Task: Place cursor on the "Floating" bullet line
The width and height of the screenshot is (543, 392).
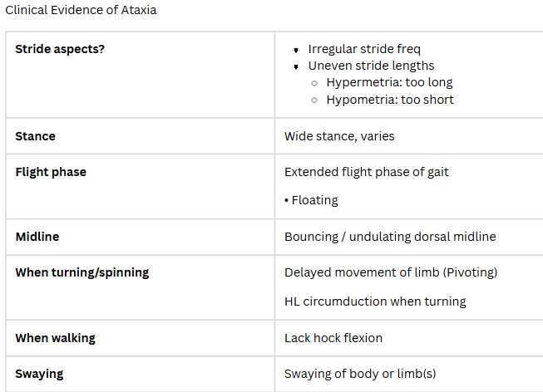Action: click(314, 200)
